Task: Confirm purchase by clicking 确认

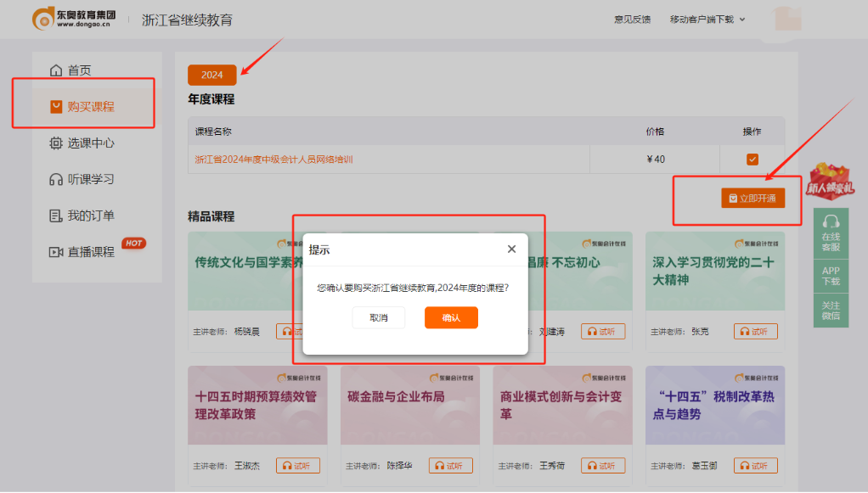Action: (x=451, y=317)
